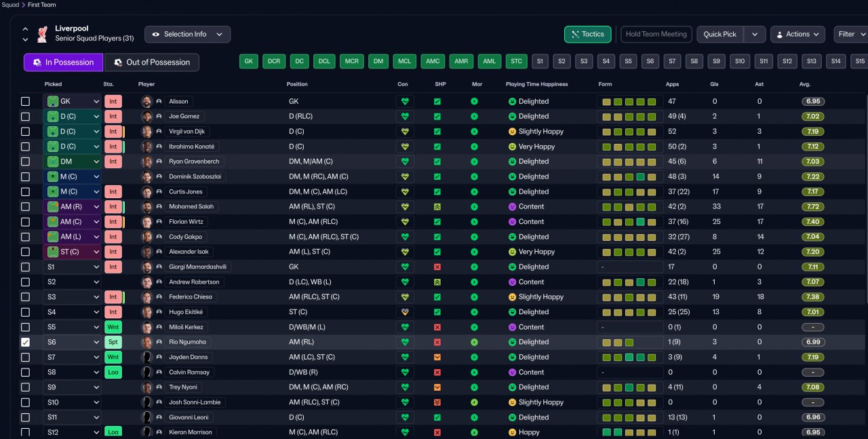Open the S6 picked dropdown for Ngumoha
Viewport: 868px width, 439px height.
point(73,342)
